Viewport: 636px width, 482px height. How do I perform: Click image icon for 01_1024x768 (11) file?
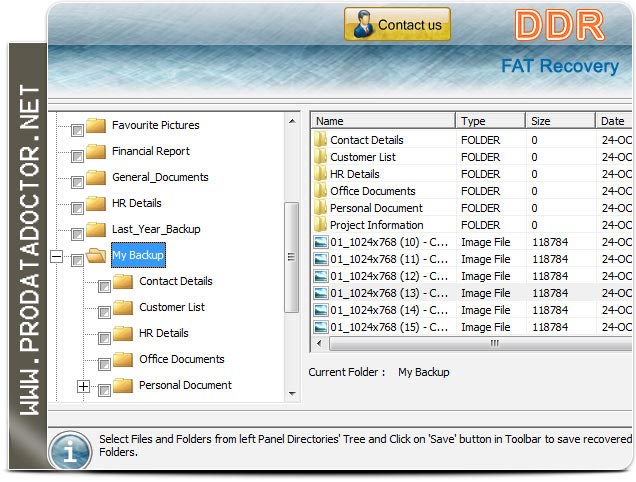[321, 259]
